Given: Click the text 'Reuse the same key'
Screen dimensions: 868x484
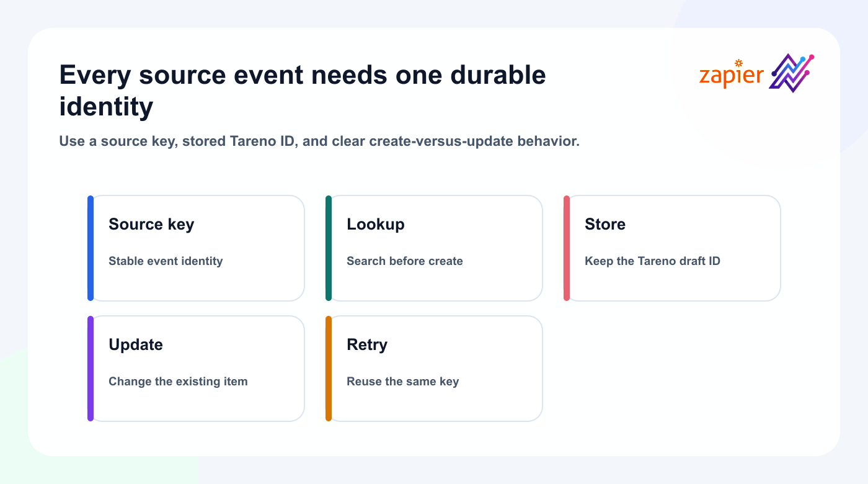Looking at the screenshot, I should tap(403, 382).
